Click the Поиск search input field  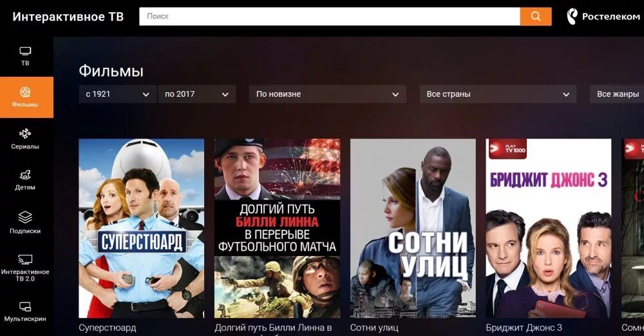[x=329, y=17]
